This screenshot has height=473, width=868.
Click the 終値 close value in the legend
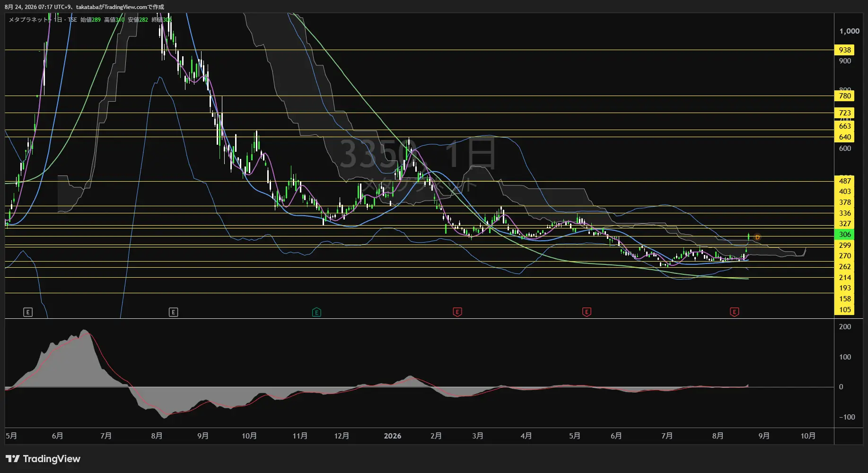161,20
